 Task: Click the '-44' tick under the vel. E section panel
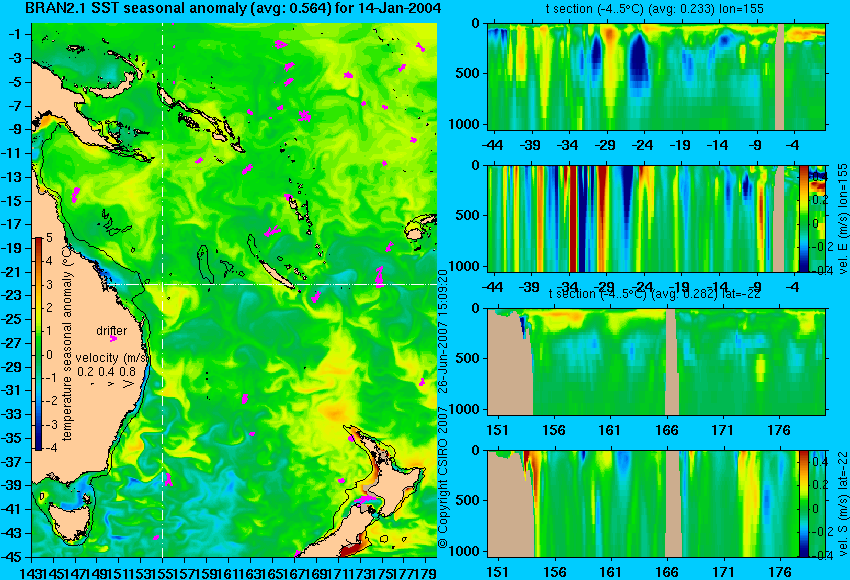click(492, 287)
